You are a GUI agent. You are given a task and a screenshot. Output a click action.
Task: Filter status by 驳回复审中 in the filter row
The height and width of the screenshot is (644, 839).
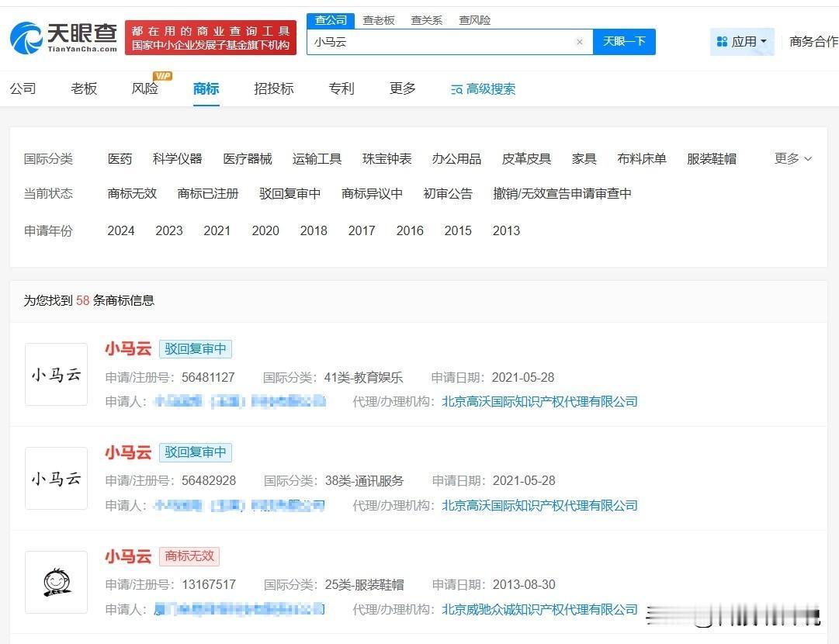coord(290,194)
